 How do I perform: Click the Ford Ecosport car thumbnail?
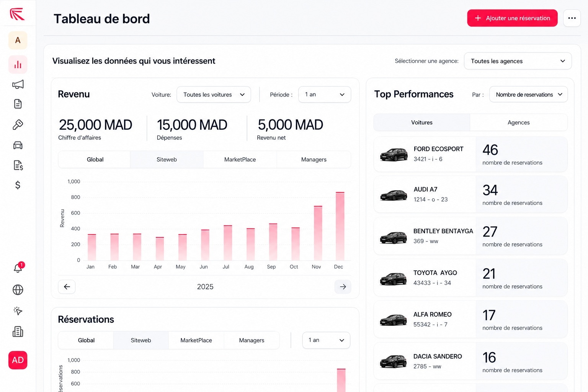[x=394, y=154]
